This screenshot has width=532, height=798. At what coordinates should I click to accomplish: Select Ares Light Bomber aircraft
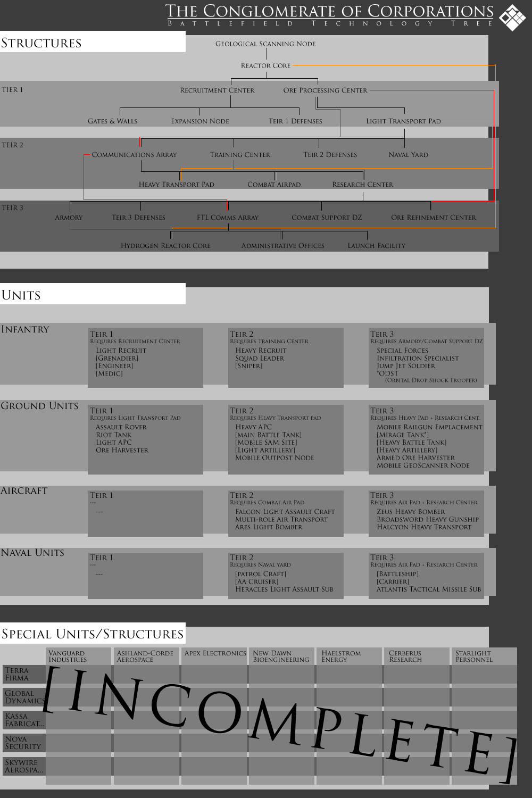coord(269,527)
